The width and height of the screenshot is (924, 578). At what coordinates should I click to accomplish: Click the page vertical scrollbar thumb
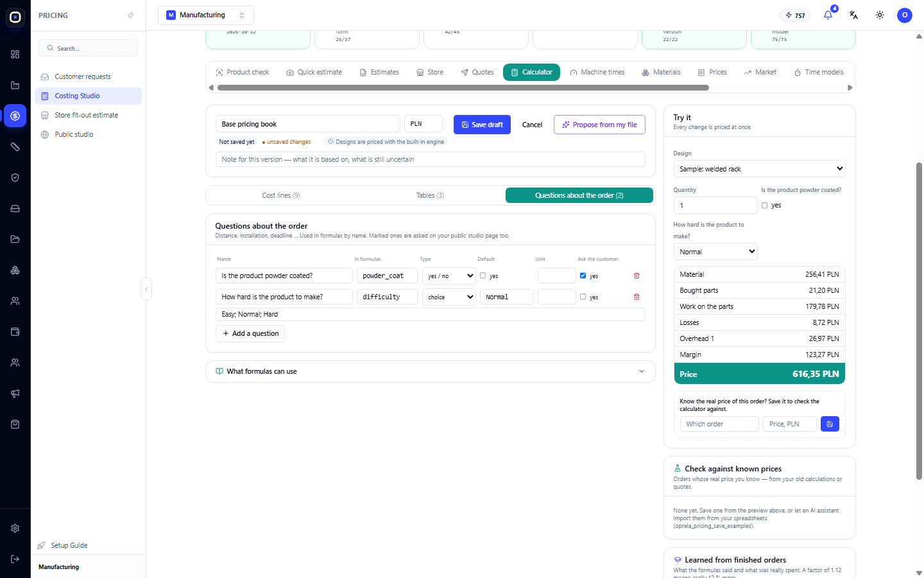pyautogui.click(x=919, y=321)
